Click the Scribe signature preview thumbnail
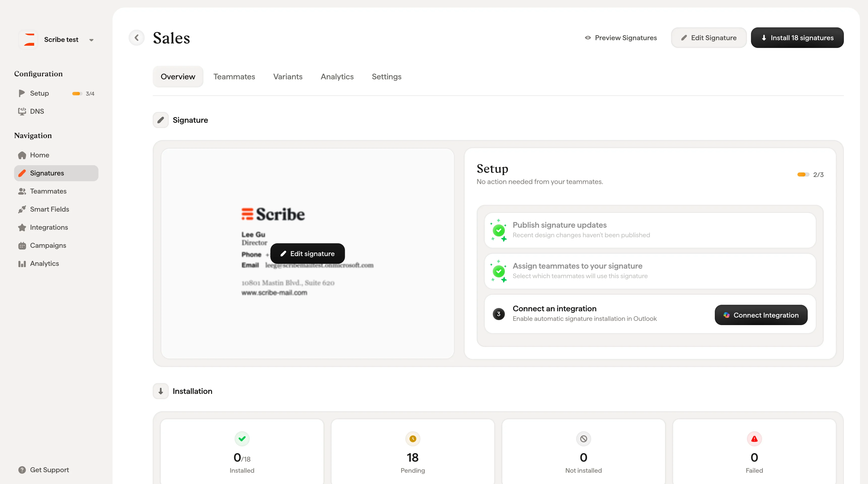This screenshot has width=868, height=484. point(307,254)
